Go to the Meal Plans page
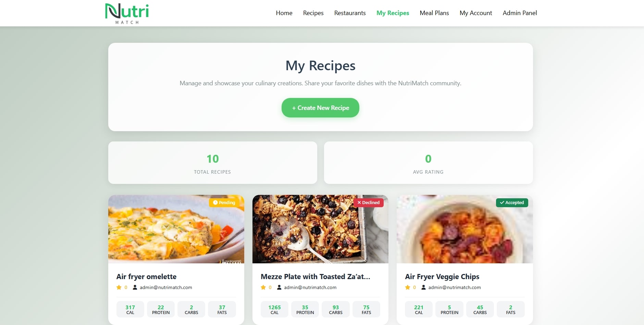 pyautogui.click(x=434, y=13)
